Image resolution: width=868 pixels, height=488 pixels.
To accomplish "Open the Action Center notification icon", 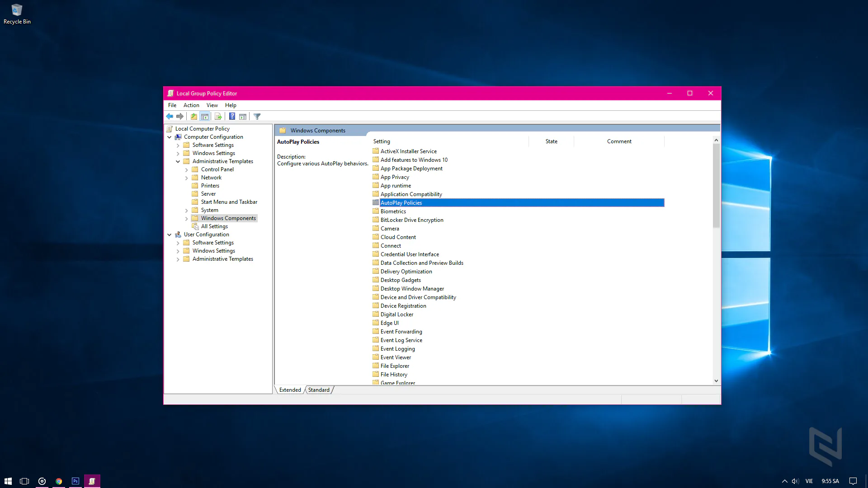I will (x=853, y=481).
